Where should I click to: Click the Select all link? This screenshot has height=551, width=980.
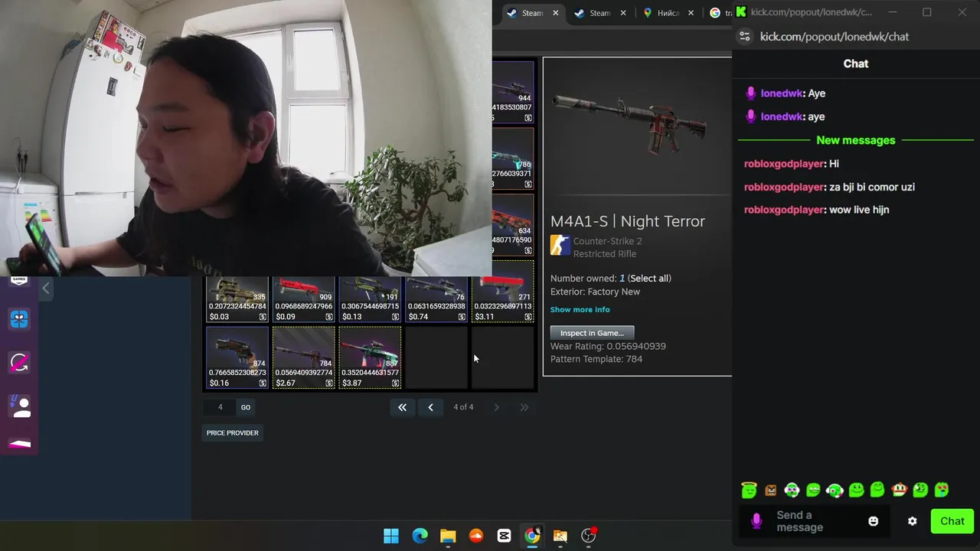coord(650,279)
